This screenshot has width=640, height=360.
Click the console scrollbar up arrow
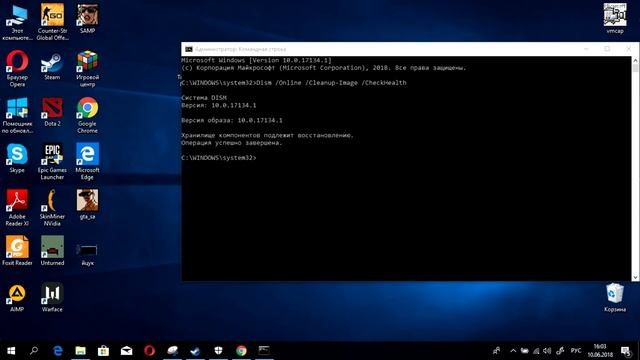[635, 60]
